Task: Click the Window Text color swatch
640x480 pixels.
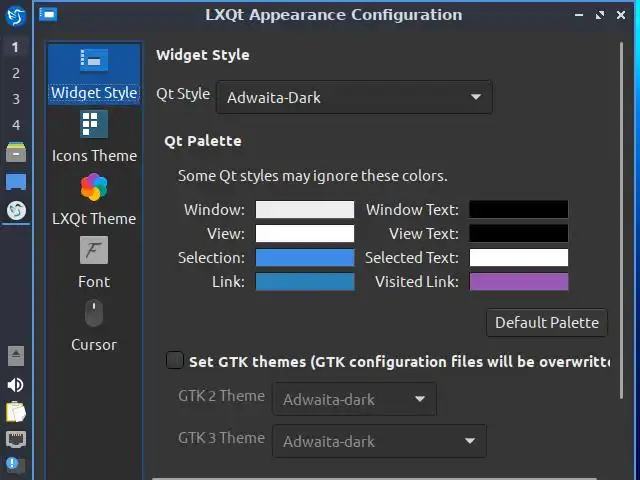Action: coord(518,210)
